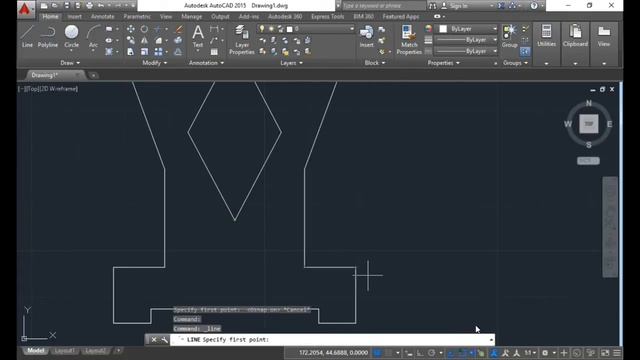Expand the Annotation panel
The width and height of the screenshot is (640, 360).
pos(206,63)
